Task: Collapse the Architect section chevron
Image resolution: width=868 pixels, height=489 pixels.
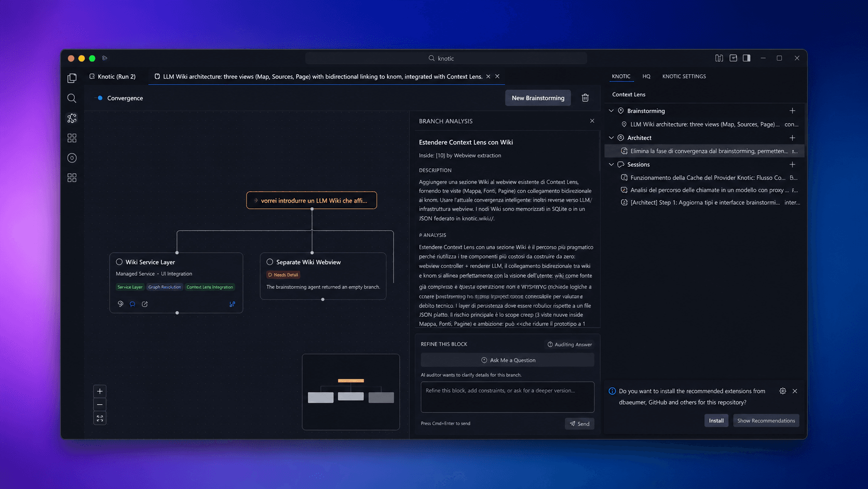Action: tap(611, 138)
